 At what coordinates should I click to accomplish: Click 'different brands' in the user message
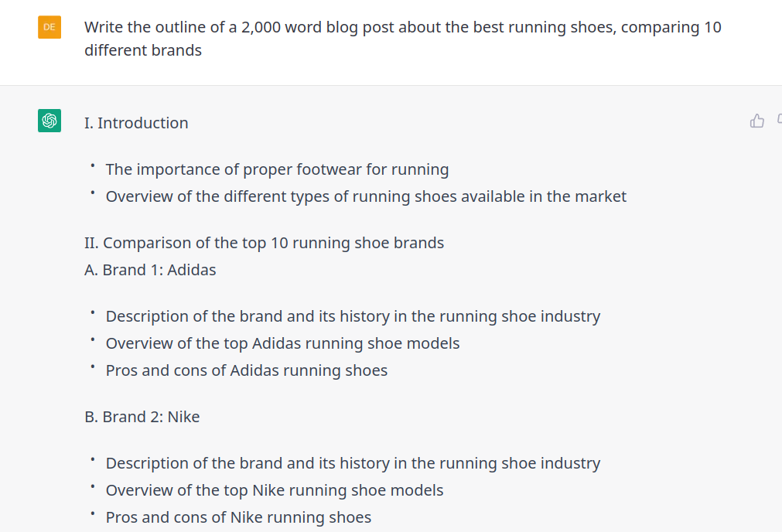tap(143, 50)
